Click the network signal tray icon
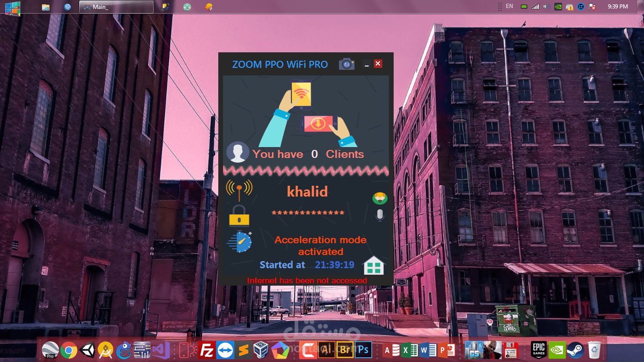The image size is (644, 362). (x=536, y=7)
